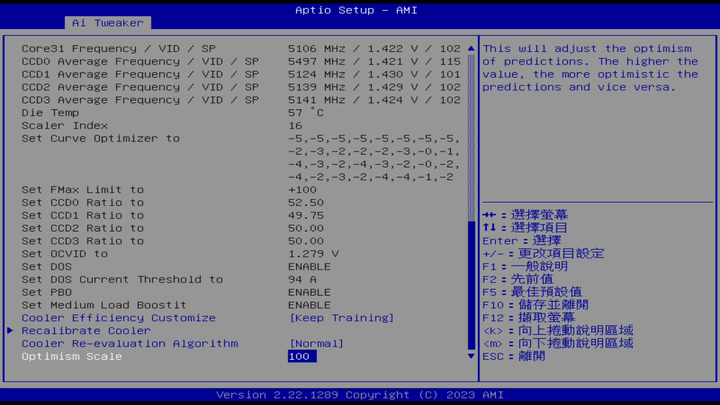Viewport: 720px width, 405px height.
Task: Click the CCD2 Average Frequency row label
Action: pyautogui.click(x=141, y=87)
